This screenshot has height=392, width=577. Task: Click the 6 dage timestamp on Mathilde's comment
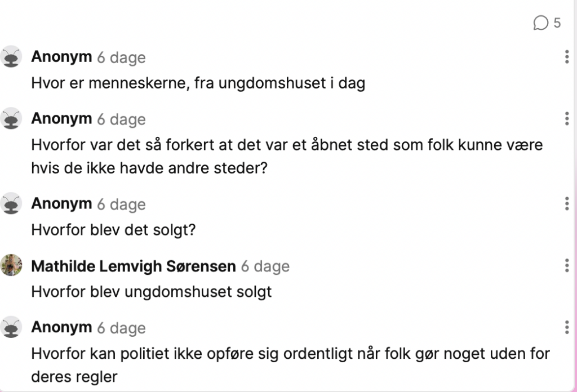coord(265,266)
